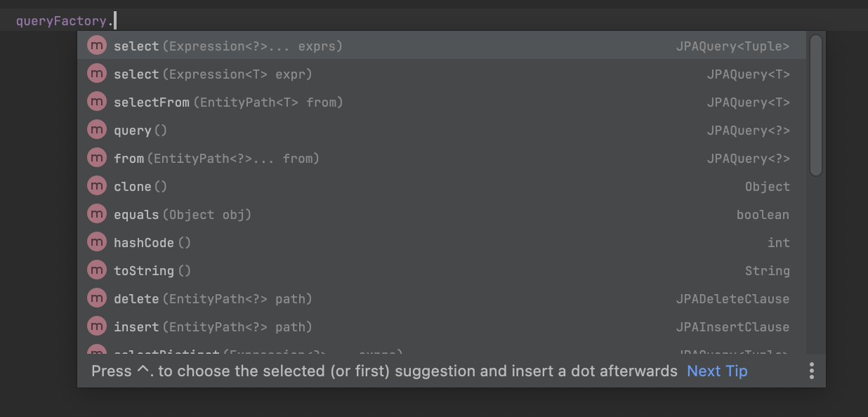Select the selectFrom(EntityPath<T> from) entry
868x417 pixels.
click(442, 102)
